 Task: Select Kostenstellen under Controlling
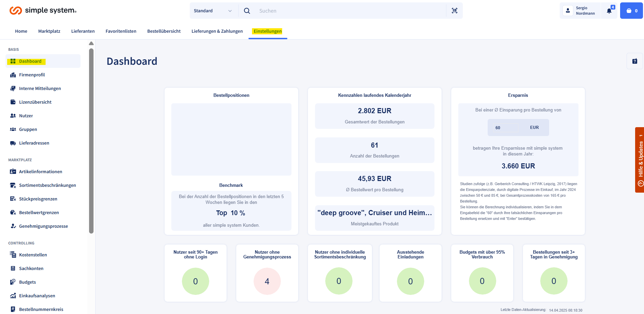click(33, 255)
